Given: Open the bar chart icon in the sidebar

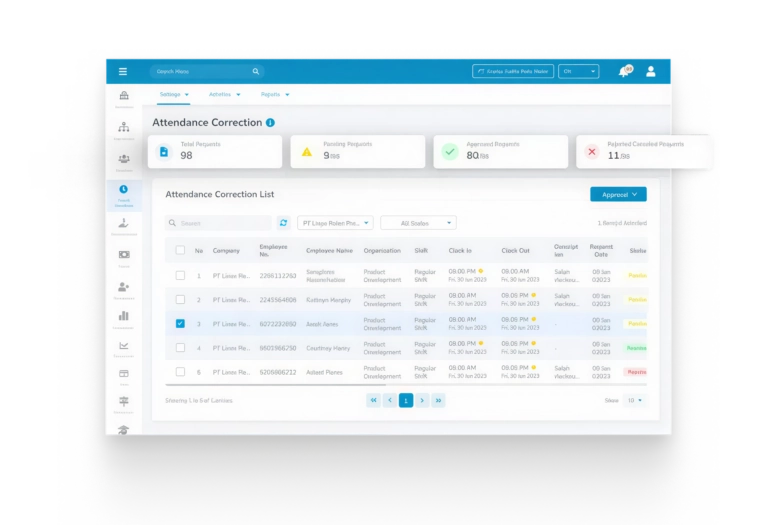Looking at the screenshot, I should coord(123,316).
